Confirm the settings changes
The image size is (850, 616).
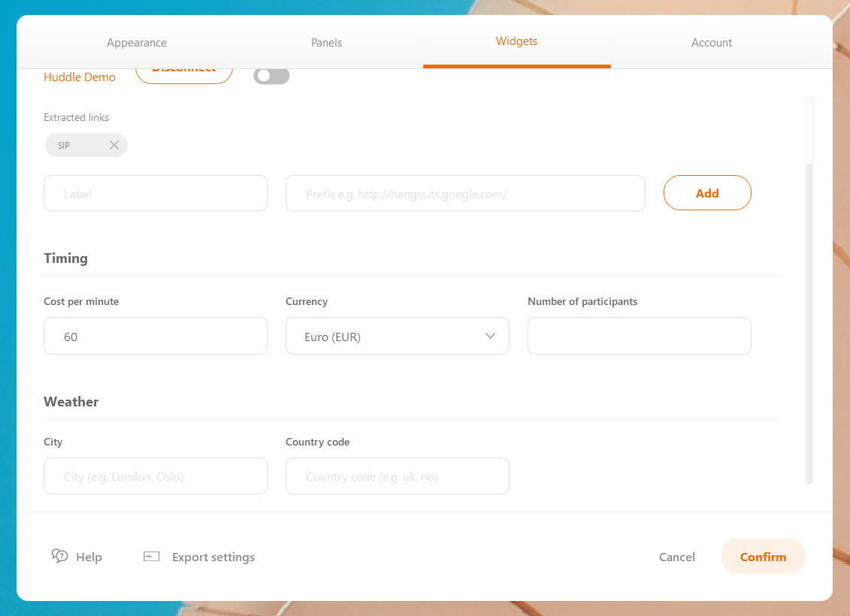[x=763, y=557]
